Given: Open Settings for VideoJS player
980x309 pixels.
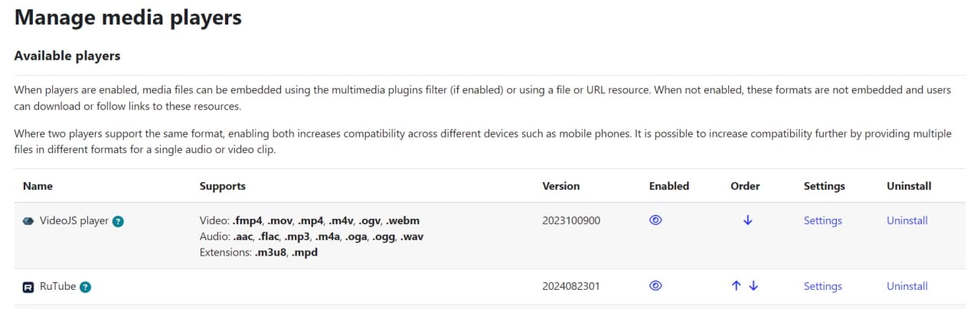Looking at the screenshot, I should (x=823, y=220).
